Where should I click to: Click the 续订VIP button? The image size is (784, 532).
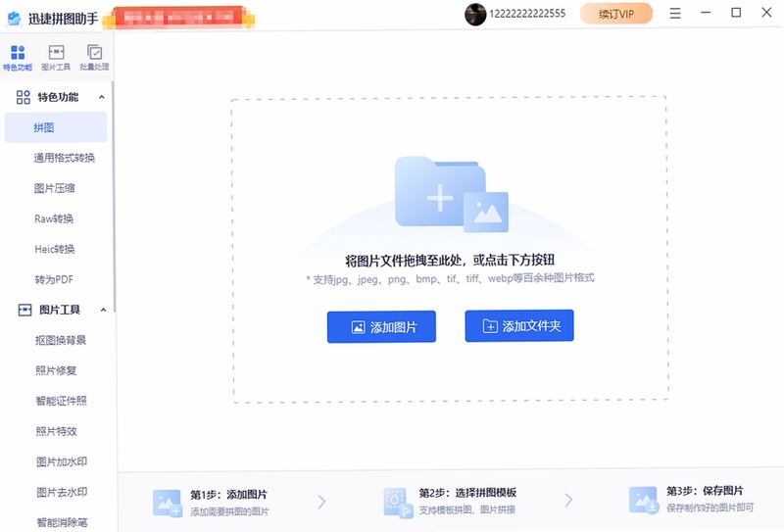[x=616, y=14]
